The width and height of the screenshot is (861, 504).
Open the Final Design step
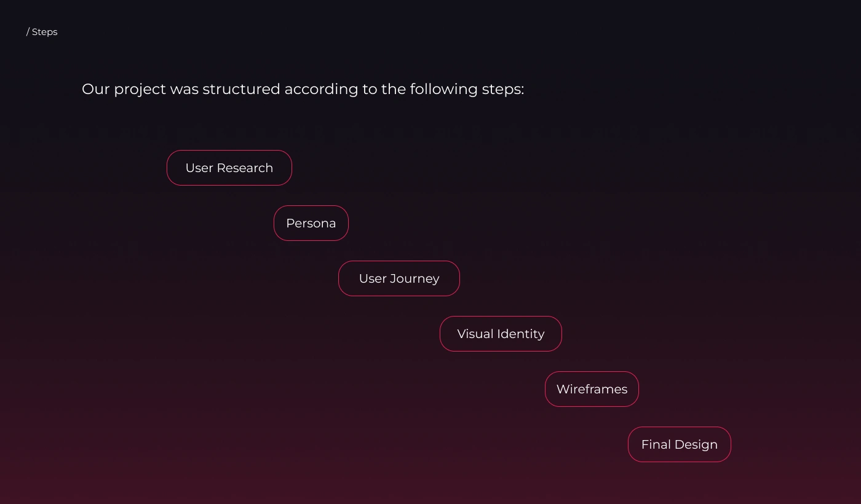click(679, 444)
